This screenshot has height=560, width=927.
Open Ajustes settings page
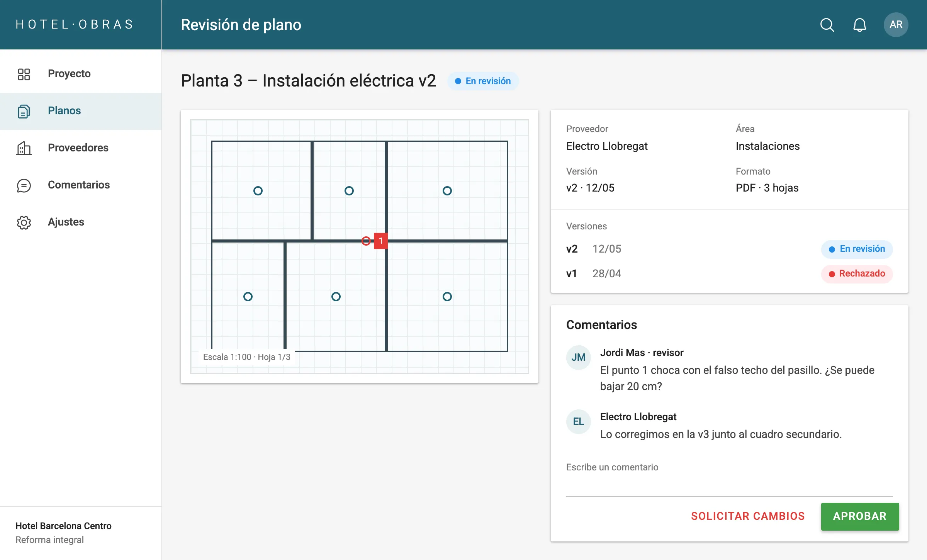[81, 222]
